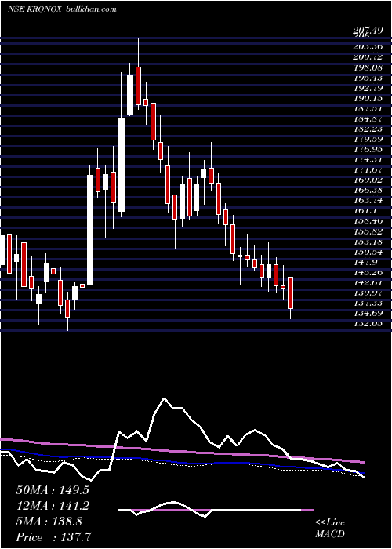Click the Price : 137.7 readout
The width and height of the screenshot is (392, 549).
pos(53,537)
